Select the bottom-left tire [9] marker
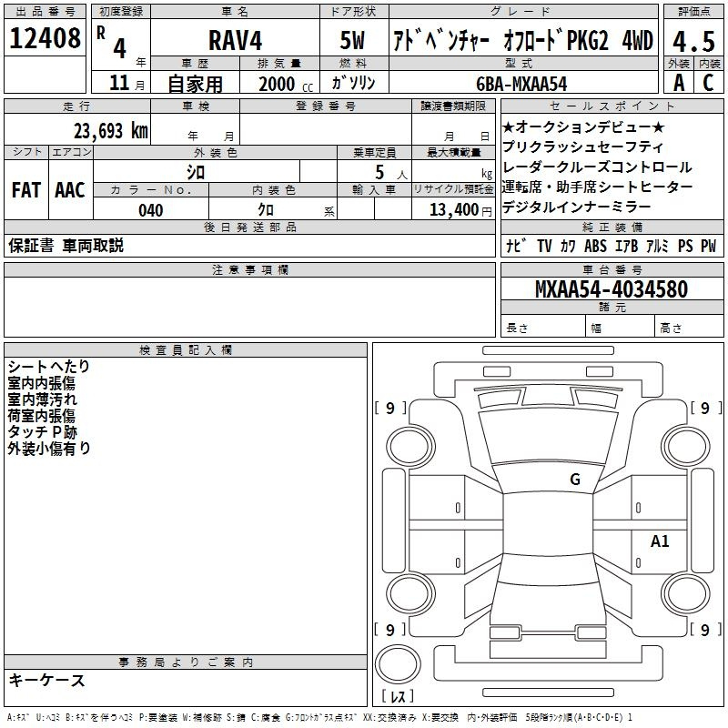Image resolution: width=728 pixels, height=728 pixels. (x=390, y=630)
